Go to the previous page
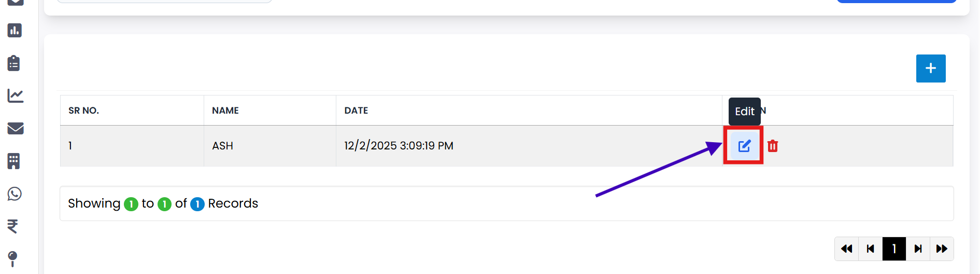 tap(871, 249)
